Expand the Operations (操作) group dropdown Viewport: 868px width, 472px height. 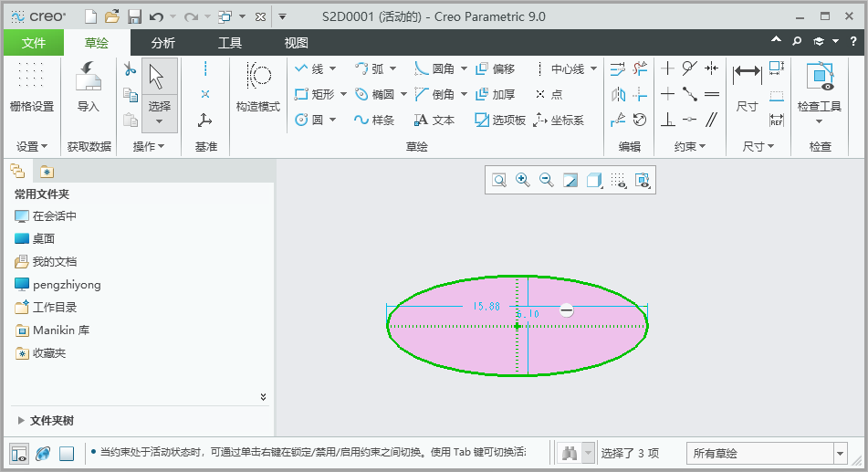(x=149, y=146)
